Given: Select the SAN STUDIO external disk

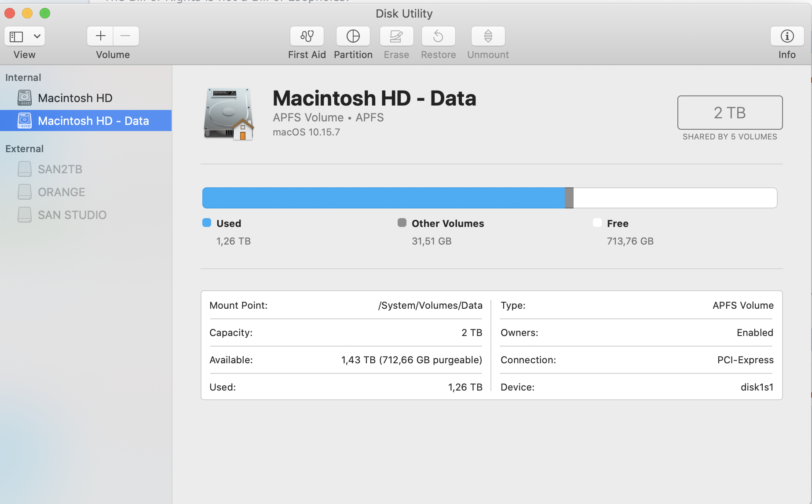Looking at the screenshot, I should coord(86,215).
